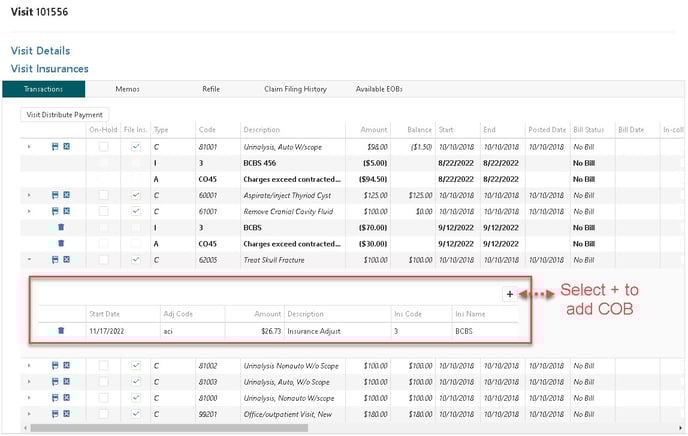Switch to the Memos tab

point(127,89)
